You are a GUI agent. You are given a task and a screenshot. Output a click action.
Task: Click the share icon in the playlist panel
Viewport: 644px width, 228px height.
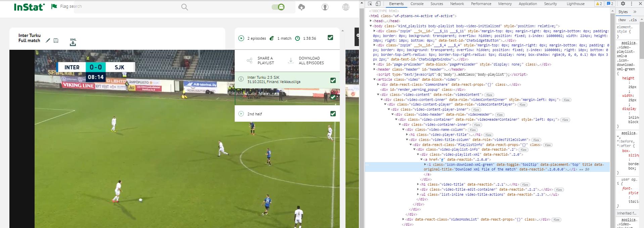pyautogui.click(x=249, y=61)
